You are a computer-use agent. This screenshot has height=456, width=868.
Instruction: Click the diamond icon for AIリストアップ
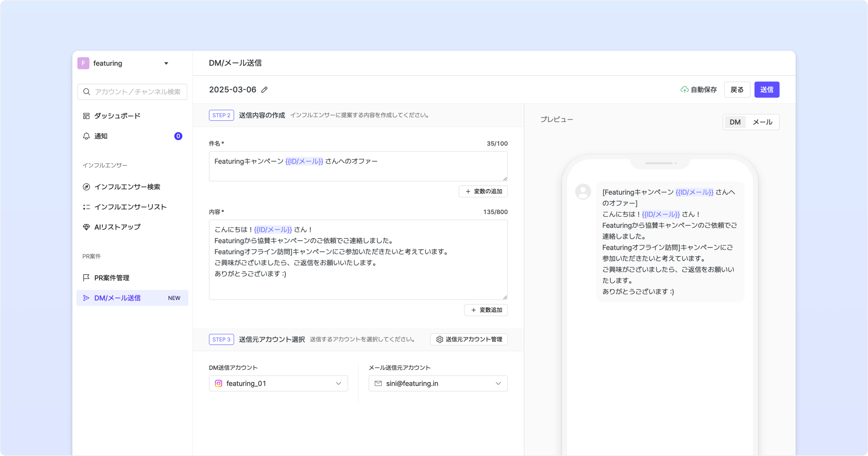click(86, 227)
